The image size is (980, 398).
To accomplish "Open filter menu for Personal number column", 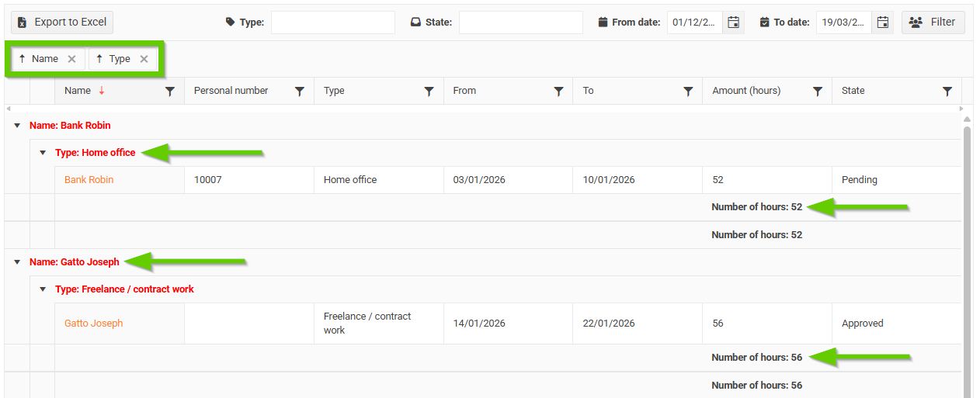I will 300,92.
